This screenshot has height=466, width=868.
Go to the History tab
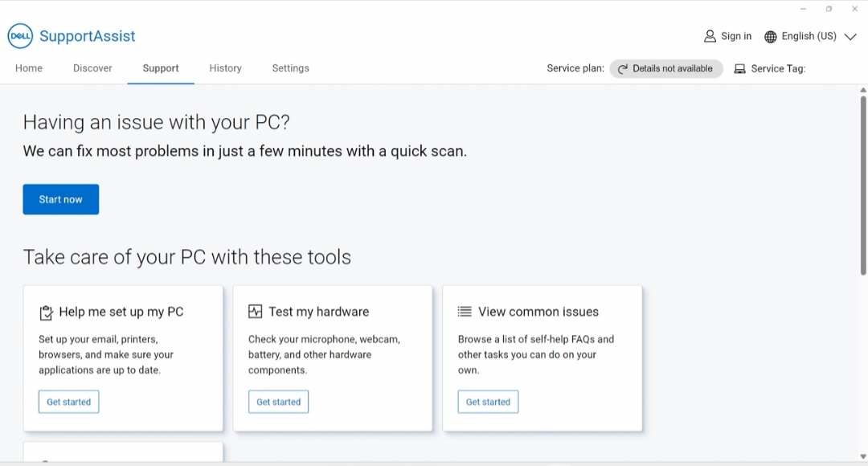tap(225, 68)
